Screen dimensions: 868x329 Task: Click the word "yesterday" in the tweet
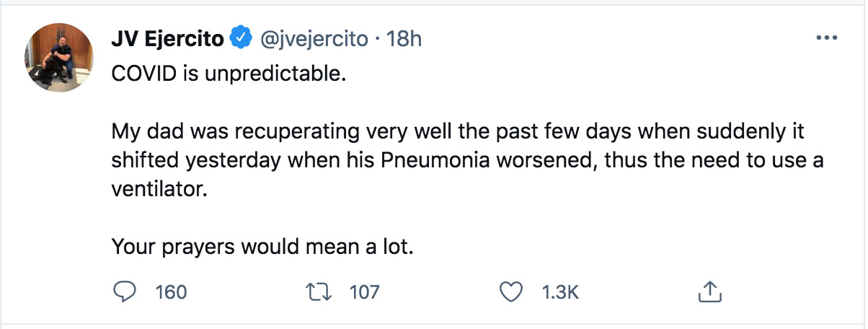[x=239, y=162]
